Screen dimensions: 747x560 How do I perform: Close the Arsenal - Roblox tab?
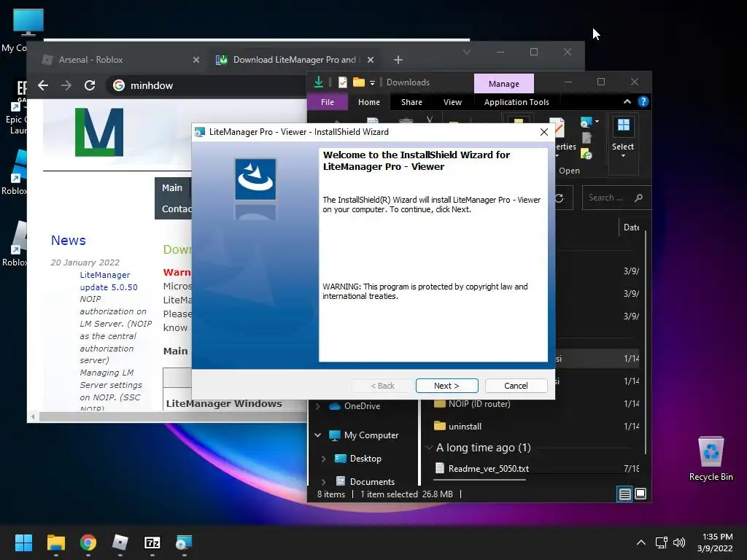196,60
